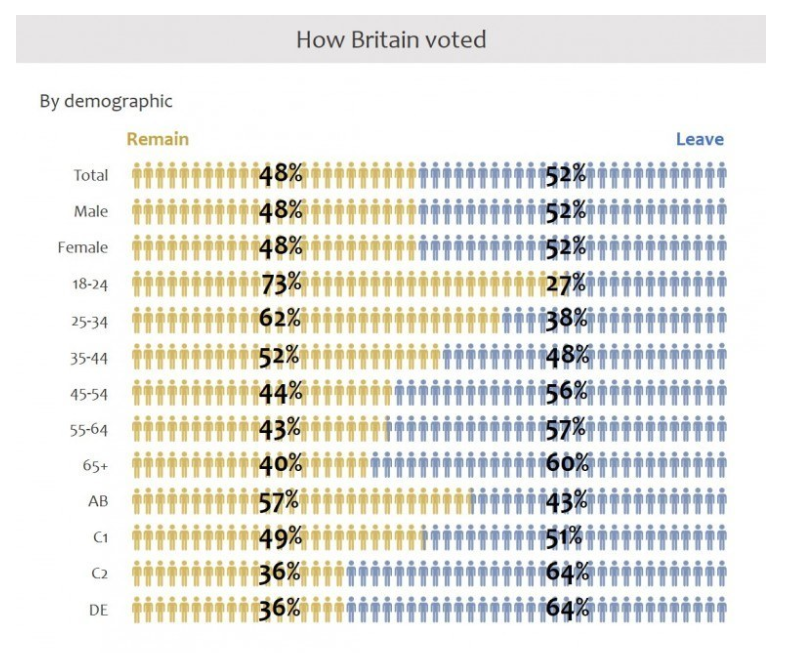Click the "DE" social grade label

[x=98, y=609]
